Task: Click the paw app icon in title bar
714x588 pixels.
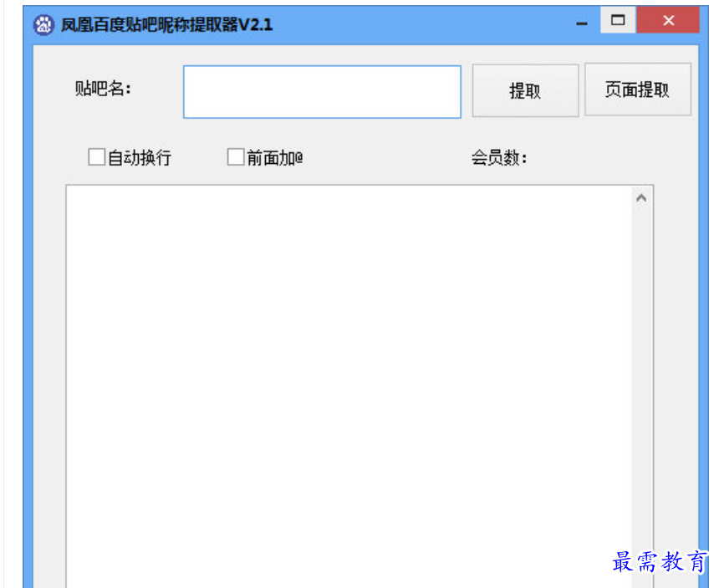Action: [x=43, y=25]
